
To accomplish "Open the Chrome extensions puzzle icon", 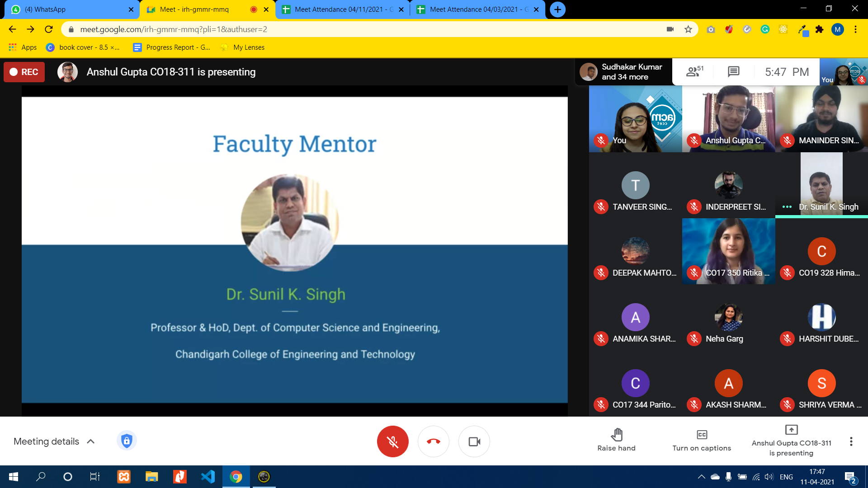I will (x=819, y=29).
